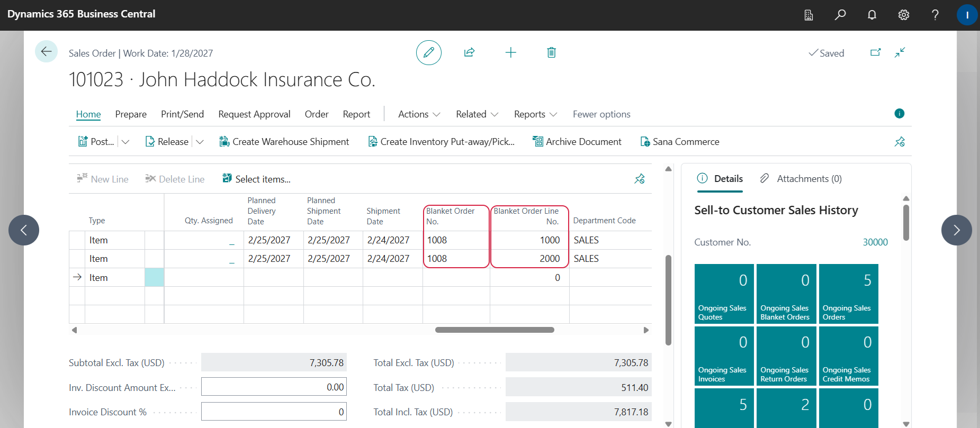The image size is (980, 428).
Task: Delete the sales order via trash icon
Action: coord(551,52)
